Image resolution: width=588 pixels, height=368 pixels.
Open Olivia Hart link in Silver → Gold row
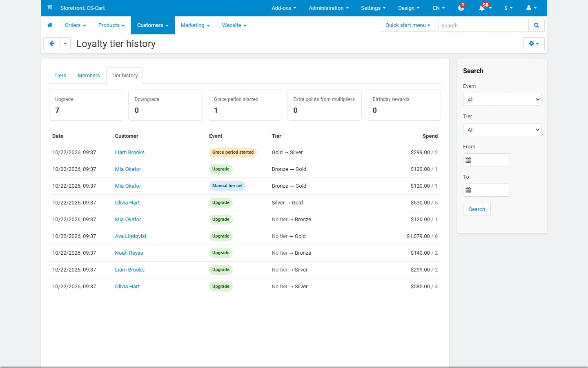[x=127, y=203]
